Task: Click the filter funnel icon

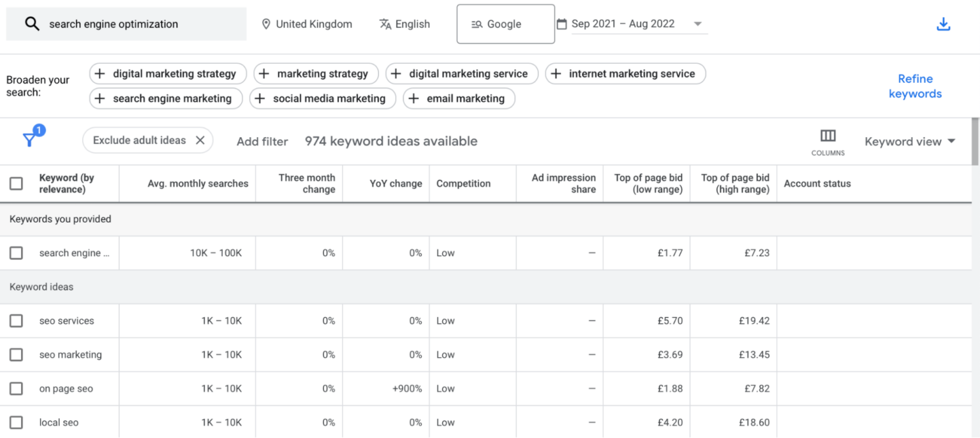Action: tap(31, 138)
